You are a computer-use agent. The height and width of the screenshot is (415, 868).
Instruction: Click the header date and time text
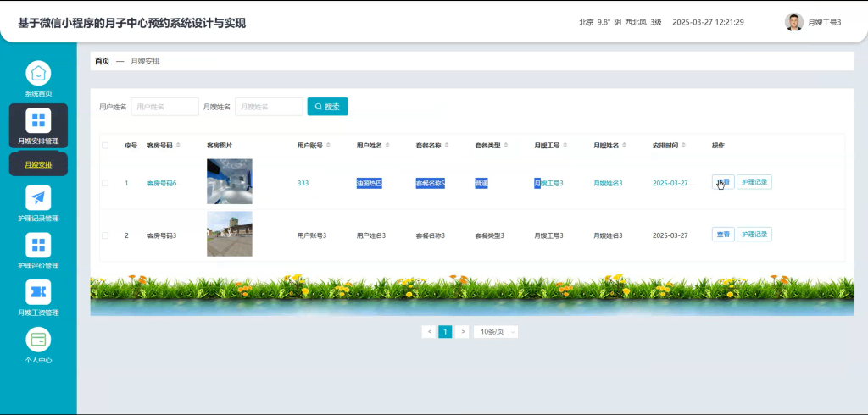(x=708, y=22)
